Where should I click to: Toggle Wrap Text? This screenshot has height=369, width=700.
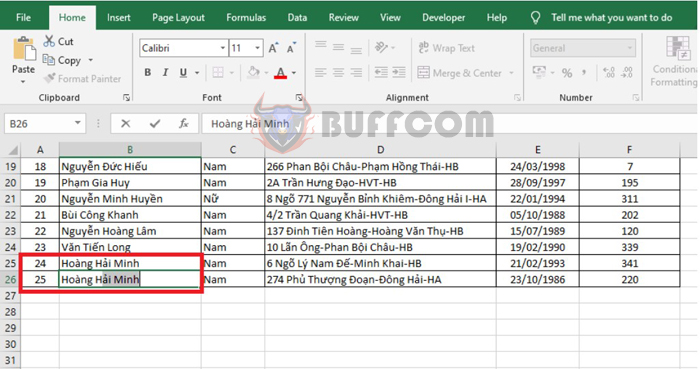pyautogui.click(x=446, y=48)
